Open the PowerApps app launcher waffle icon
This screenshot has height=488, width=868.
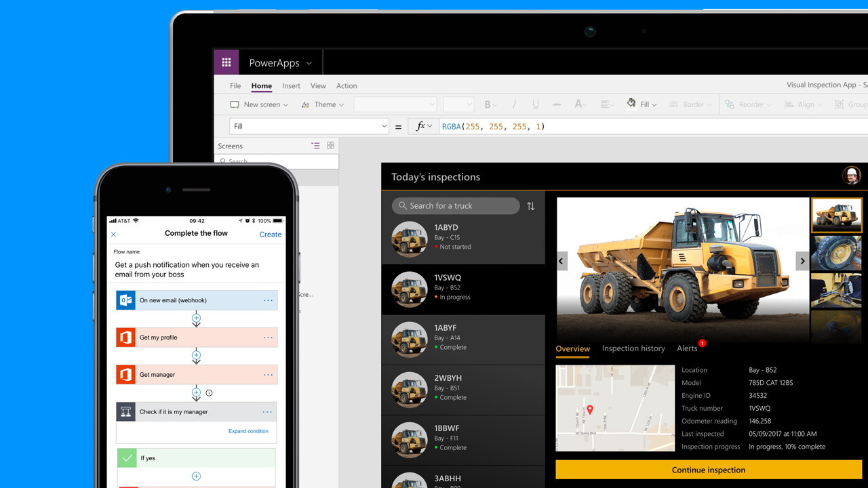point(226,62)
